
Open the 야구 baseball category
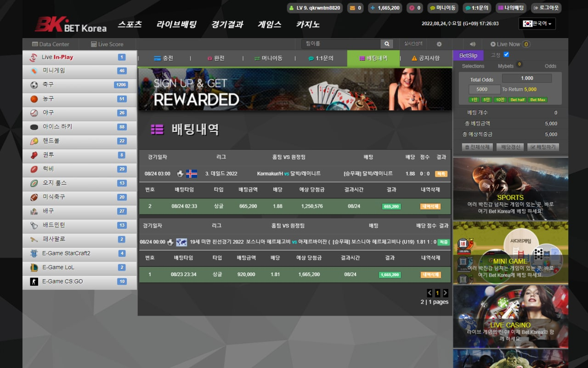pos(79,113)
